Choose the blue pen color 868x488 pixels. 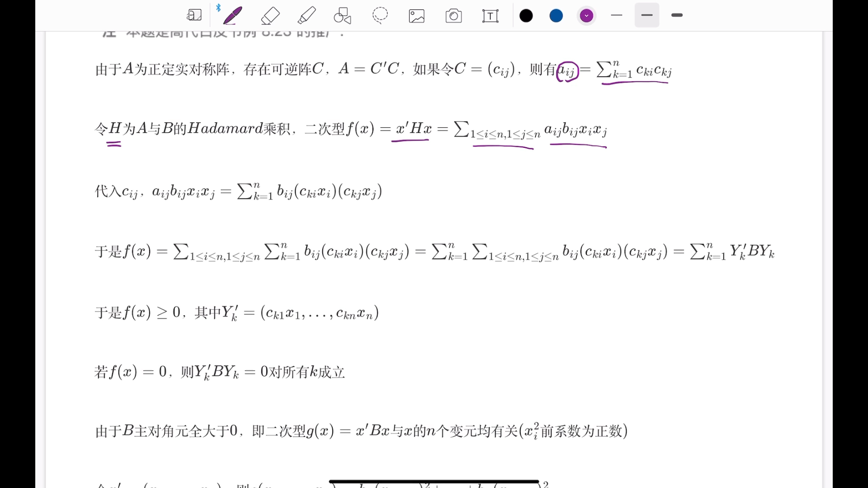pyautogui.click(x=556, y=16)
